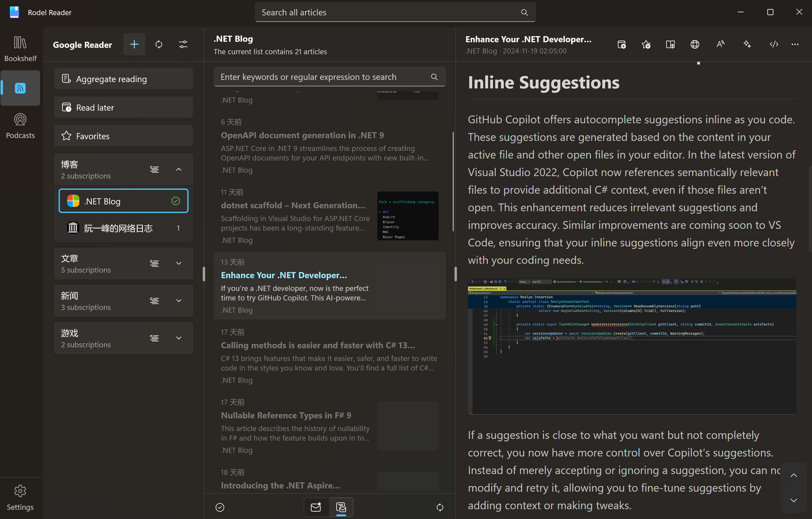Screen dimensions: 812x519
Task: Open OpenAPI document generation in .NET 9 article
Action: click(329, 146)
